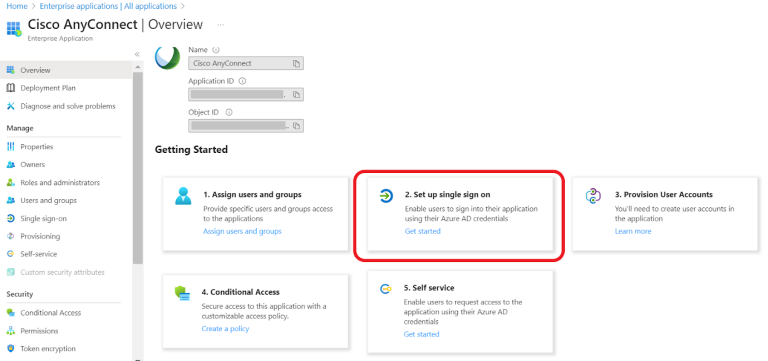Click the Name field Cisco AnyConnect
768x361 pixels.
[x=246, y=63]
